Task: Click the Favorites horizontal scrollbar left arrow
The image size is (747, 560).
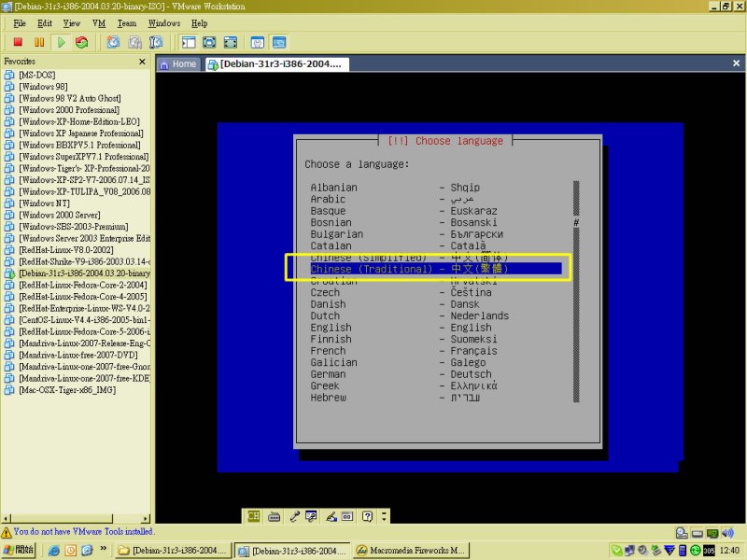Action: [7, 518]
